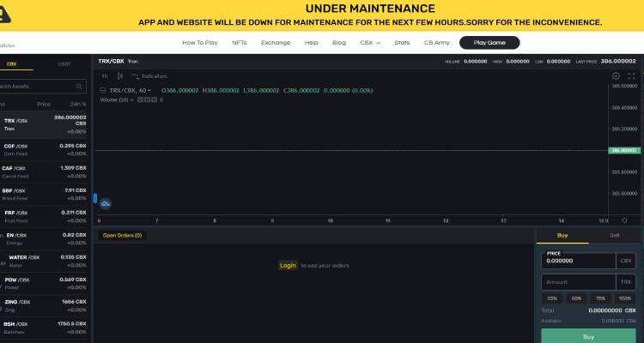Screen dimensions: 644x343
Task: Set the order amount to 25%
Action: pos(552,298)
